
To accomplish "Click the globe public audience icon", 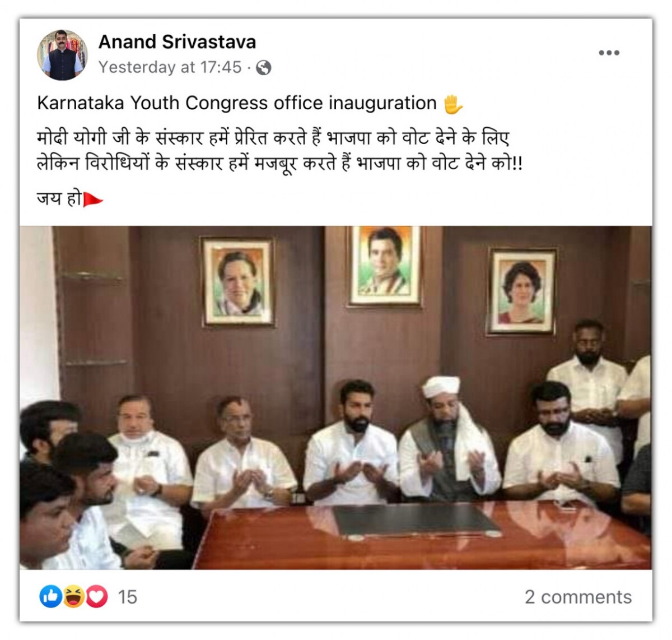I will tap(264, 68).
